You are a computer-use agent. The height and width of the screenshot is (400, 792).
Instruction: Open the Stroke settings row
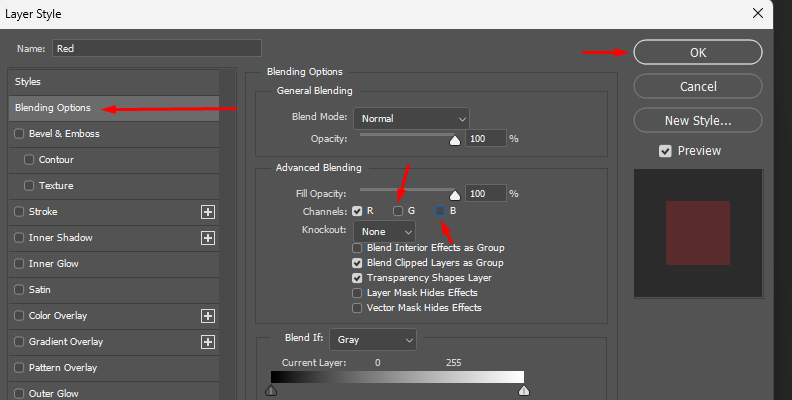[114, 212]
